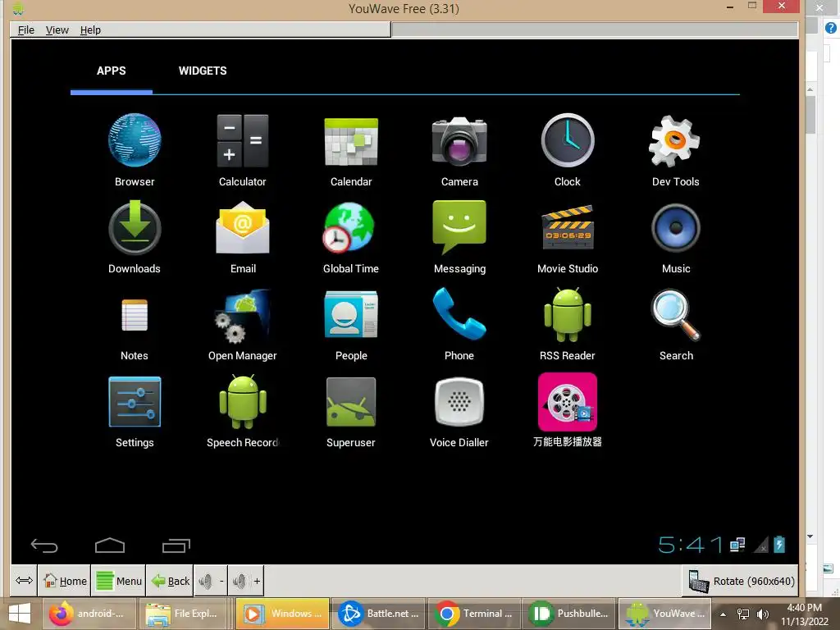The image size is (840, 630).
Task: Launch Open Manager
Action: click(x=243, y=324)
